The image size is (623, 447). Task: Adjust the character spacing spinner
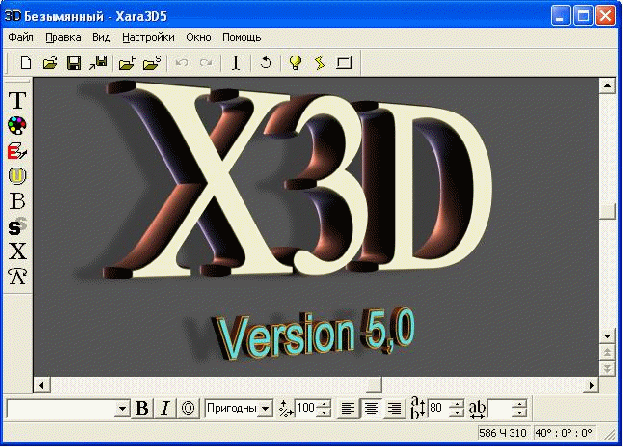(519, 408)
